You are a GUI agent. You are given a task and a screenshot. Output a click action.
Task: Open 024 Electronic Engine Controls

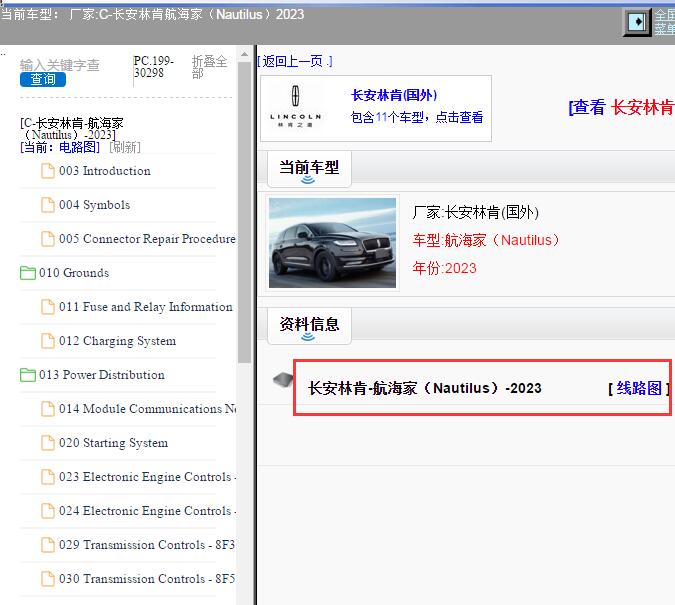point(147,511)
